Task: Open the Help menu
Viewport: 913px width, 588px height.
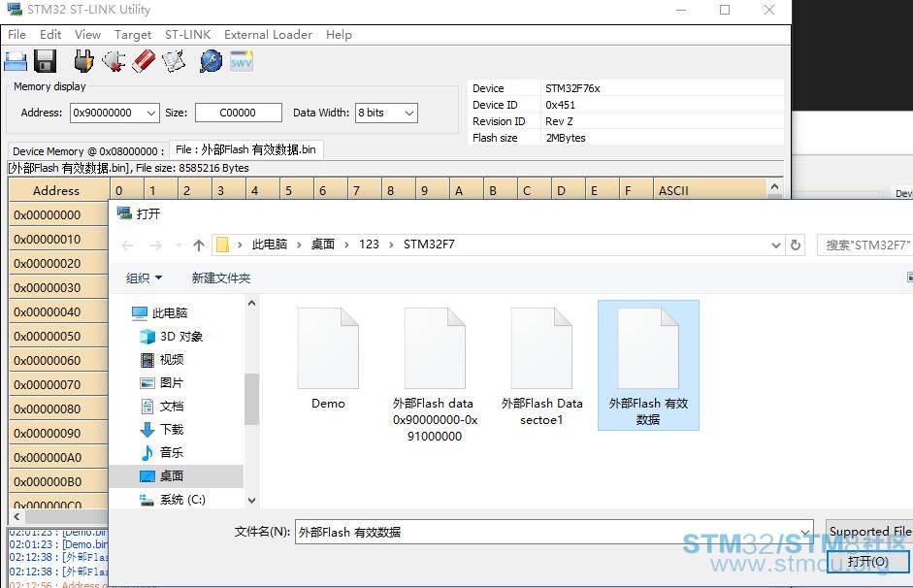Action: pos(339,35)
